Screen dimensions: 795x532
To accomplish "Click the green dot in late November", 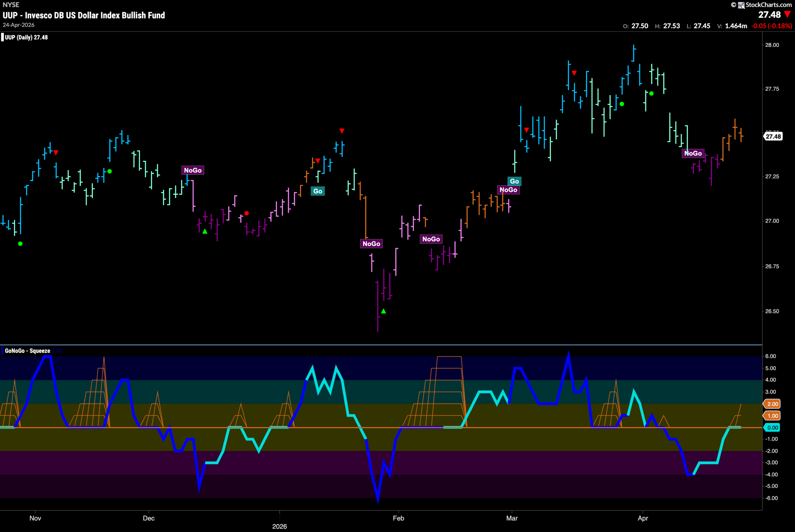I will [x=110, y=171].
